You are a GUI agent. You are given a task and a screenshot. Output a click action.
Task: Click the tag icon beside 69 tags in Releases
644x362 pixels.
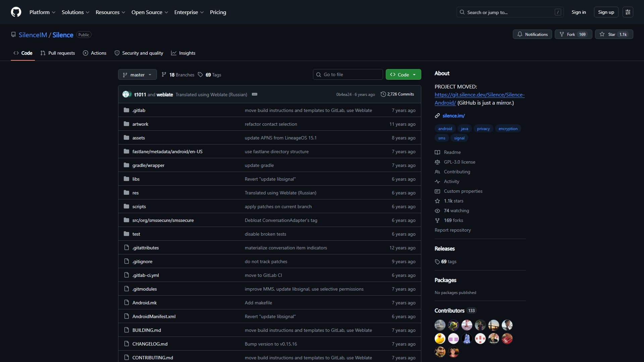tap(437, 261)
